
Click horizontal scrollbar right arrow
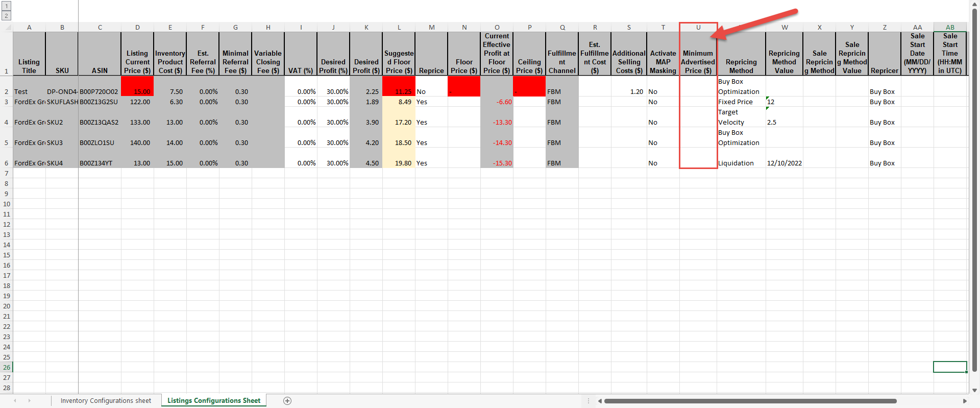point(965,401)
